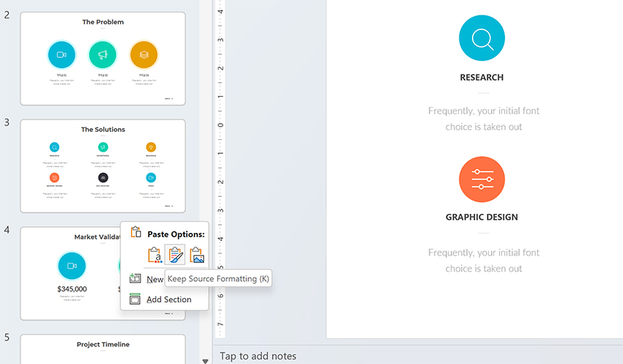This screenshot has width=623, height=364.
Task: Click slide number 3 label
Action: (7, 122)
